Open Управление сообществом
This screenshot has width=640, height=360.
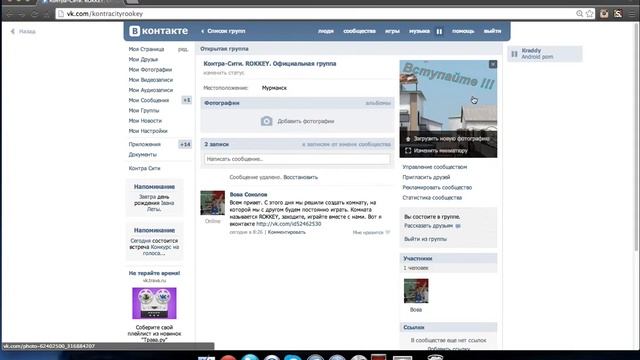click(435, 167)
